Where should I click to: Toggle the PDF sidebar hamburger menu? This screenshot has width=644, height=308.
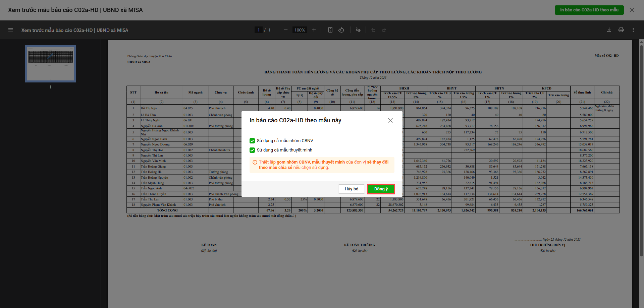pyautogui.click(x=11, y=30)
